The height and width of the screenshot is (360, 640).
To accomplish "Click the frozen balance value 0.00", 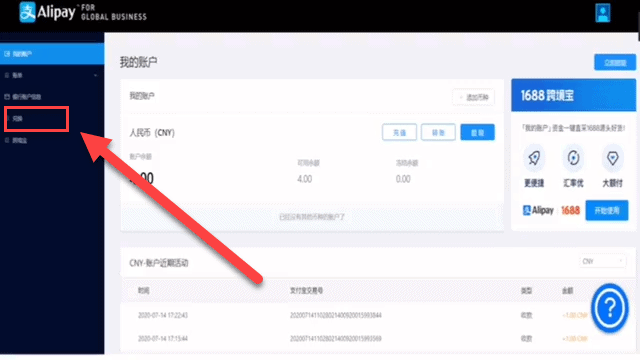I will pos(403,179).
